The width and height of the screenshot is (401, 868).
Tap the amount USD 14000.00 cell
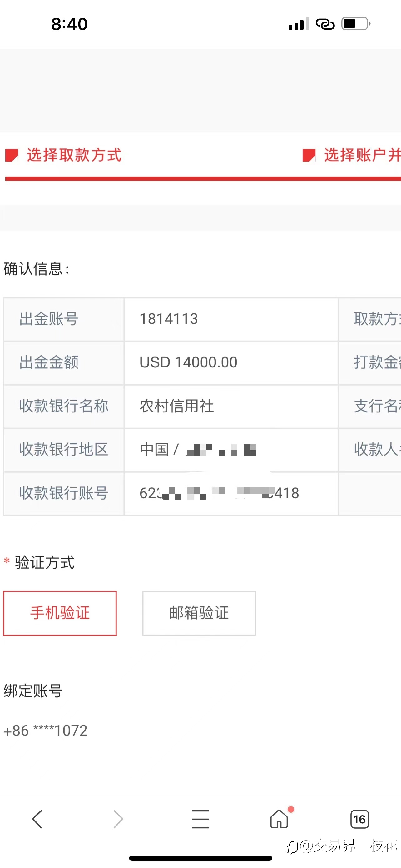tap(231, 362)
